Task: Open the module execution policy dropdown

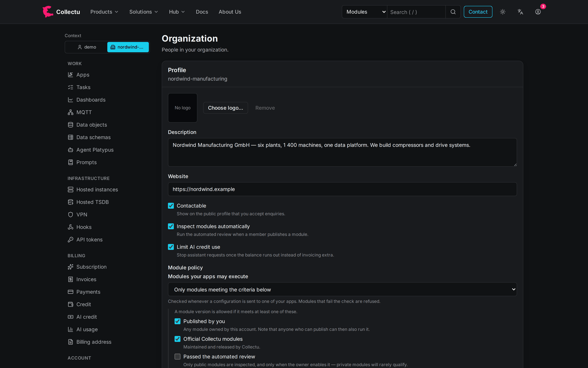Action: click(x=343, y=289)
